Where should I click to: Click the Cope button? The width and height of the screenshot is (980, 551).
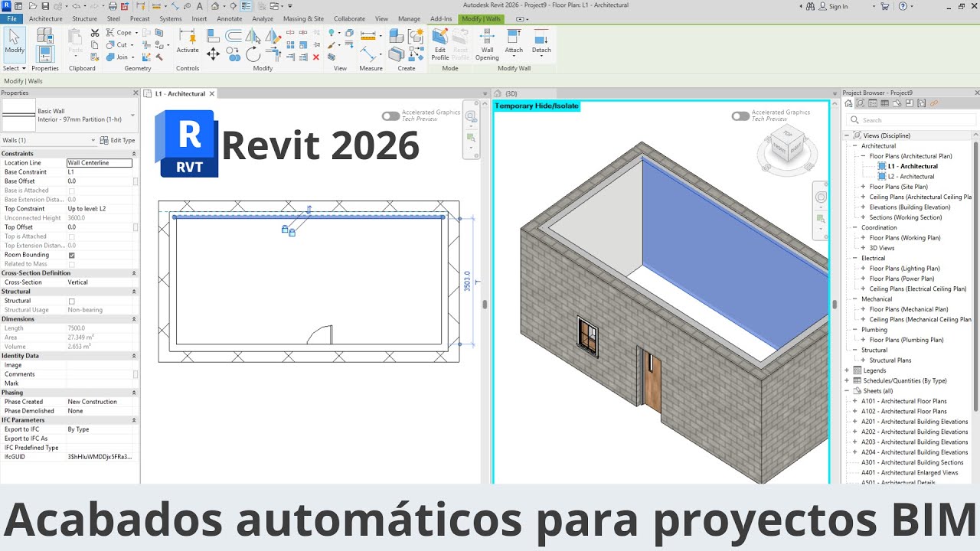point(120,33)
